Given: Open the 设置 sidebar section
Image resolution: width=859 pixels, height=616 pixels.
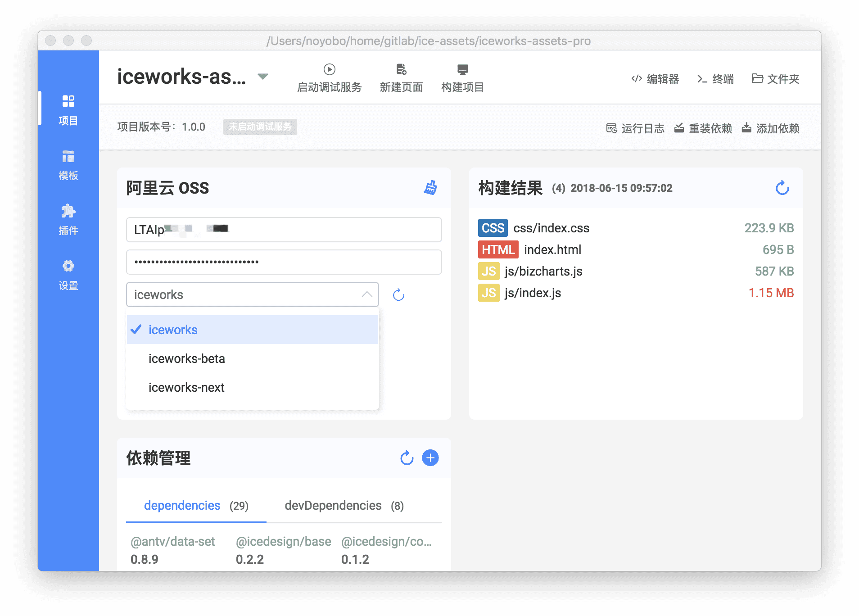Looking at the screenshot, I should (68, 275).
